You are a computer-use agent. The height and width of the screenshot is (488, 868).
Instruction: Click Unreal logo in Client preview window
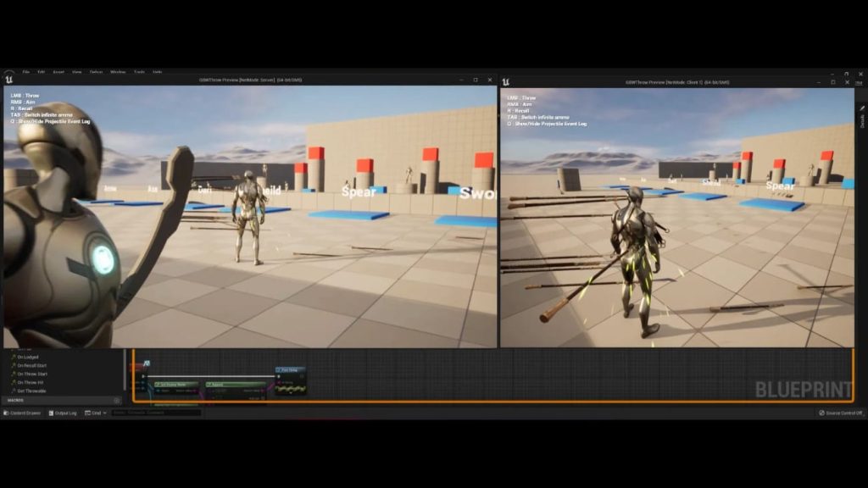point(505,82)
